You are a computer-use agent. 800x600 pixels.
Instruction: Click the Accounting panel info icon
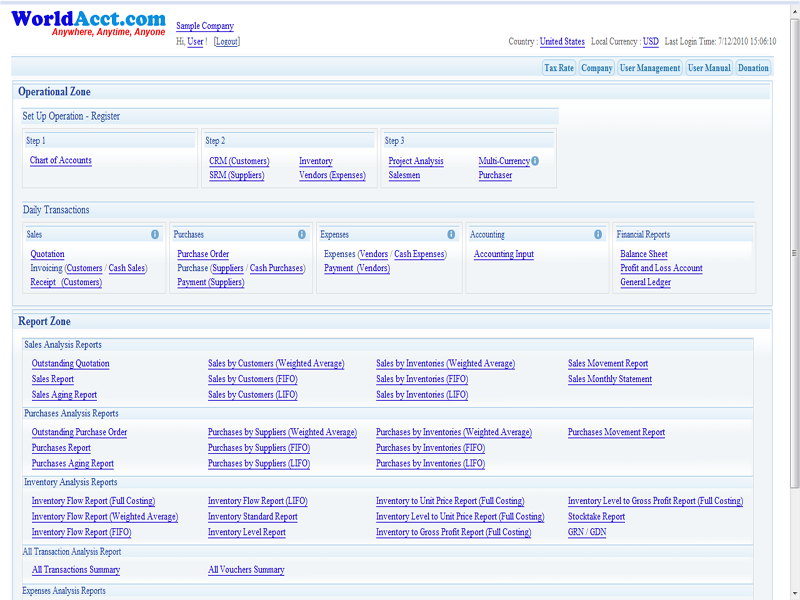click(x=598, y=235)
